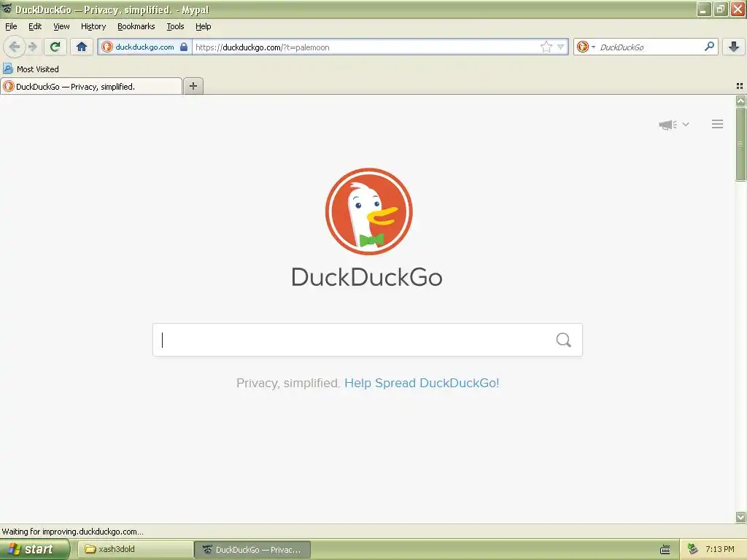Click the Mypal raccoon title bar icon

tap(7, 9)
